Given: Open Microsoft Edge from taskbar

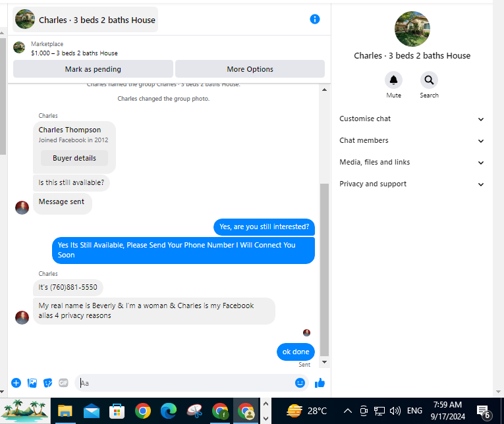Looking at the screenshot, I should point(169,411).
